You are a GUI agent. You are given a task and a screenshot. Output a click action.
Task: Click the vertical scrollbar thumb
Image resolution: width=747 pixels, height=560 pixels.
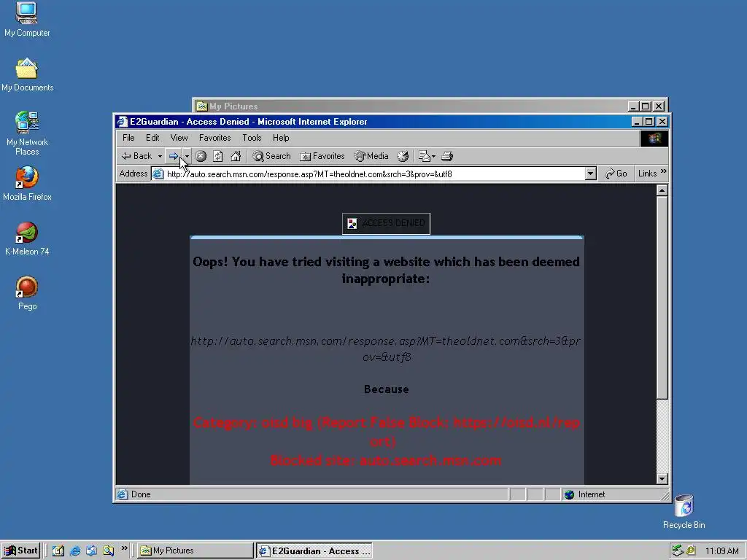(662, 297)
